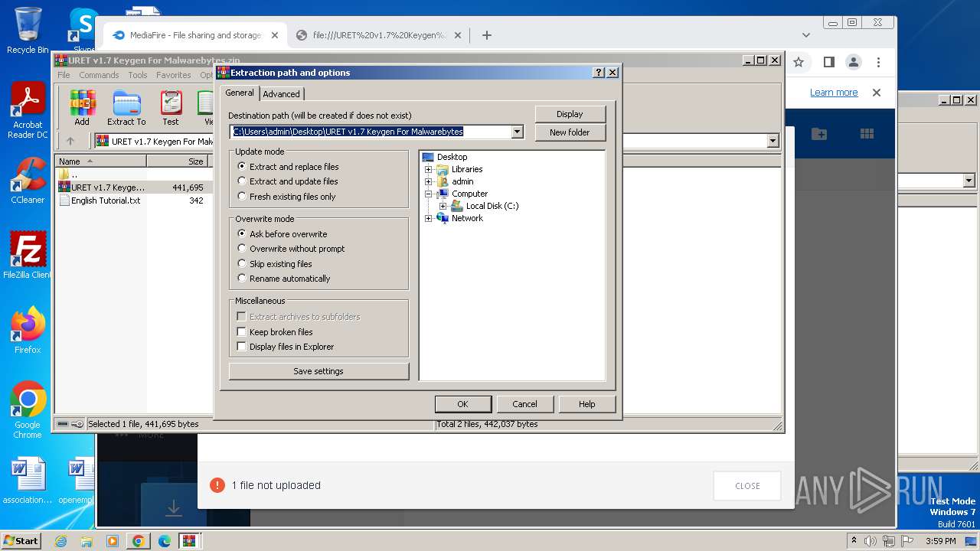Open the CCleaner desktop icon

(28, 181)
